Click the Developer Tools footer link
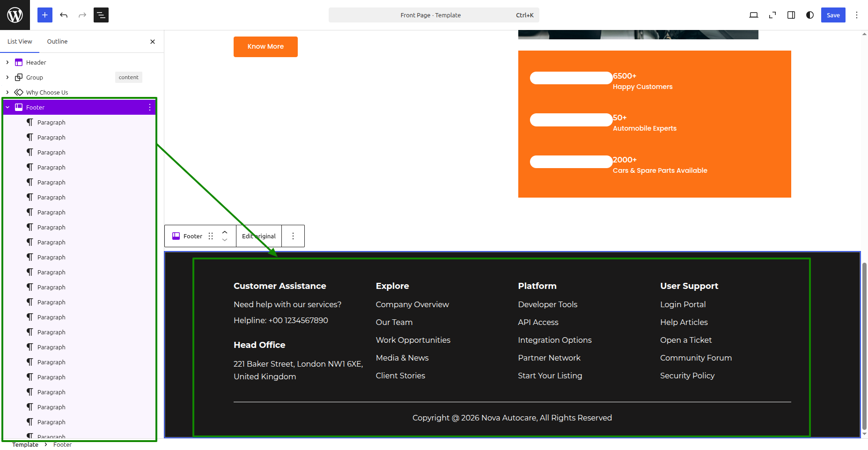 tap(548, 304)
